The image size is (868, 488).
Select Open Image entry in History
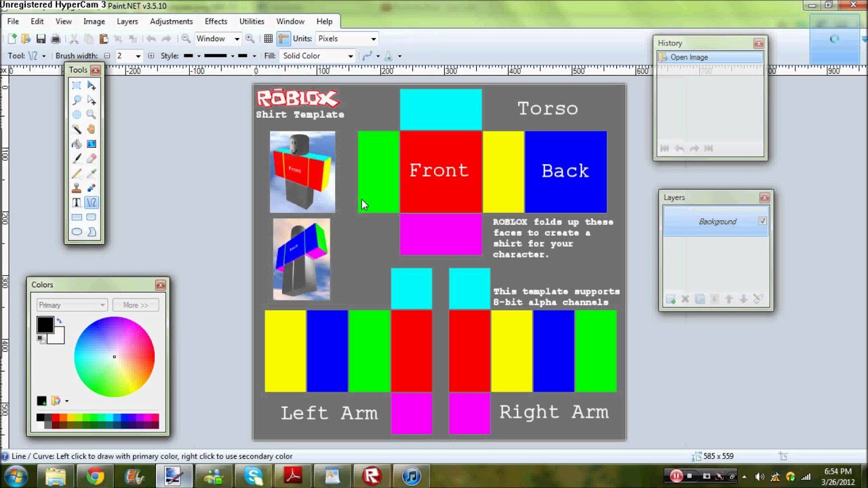pos(709,57)
